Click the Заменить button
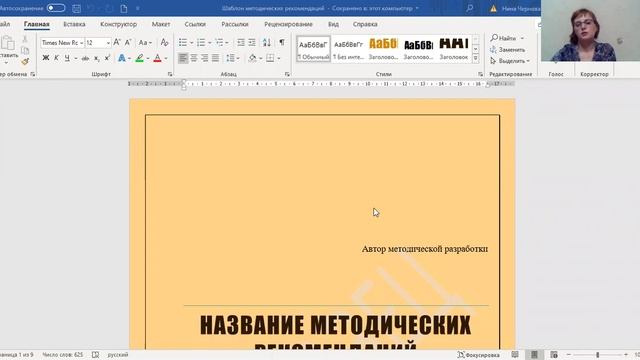640x360 pixels. click(507, 49)
